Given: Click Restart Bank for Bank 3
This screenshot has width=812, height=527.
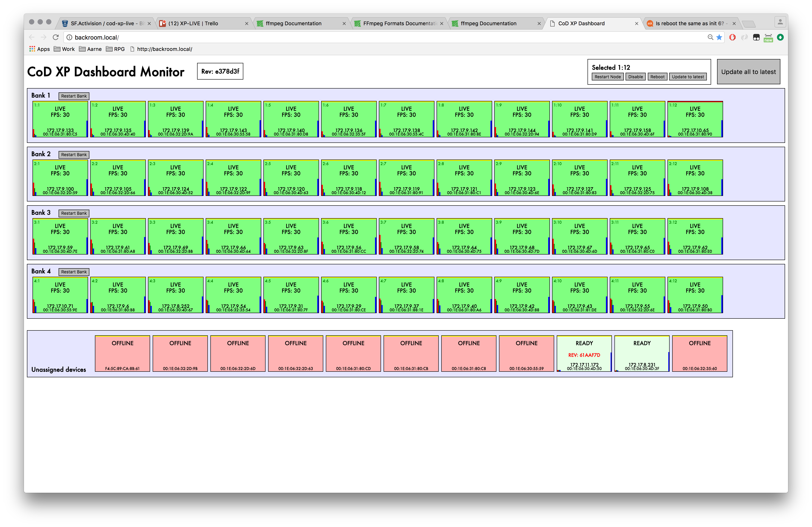Looking at the screenshot, I should coord(74,213).
